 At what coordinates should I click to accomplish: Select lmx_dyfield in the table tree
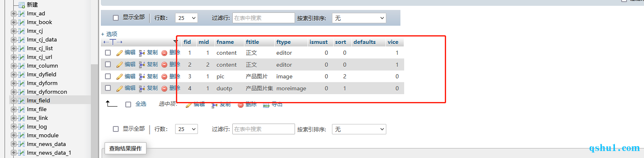click(41, 75)
